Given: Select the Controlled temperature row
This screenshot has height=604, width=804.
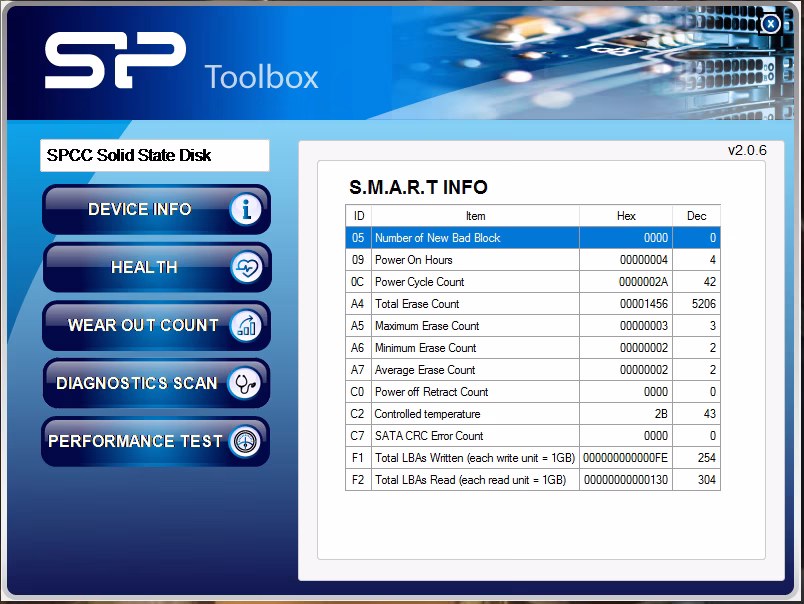Looking at the screenshot, I should (x=533, y=414).
